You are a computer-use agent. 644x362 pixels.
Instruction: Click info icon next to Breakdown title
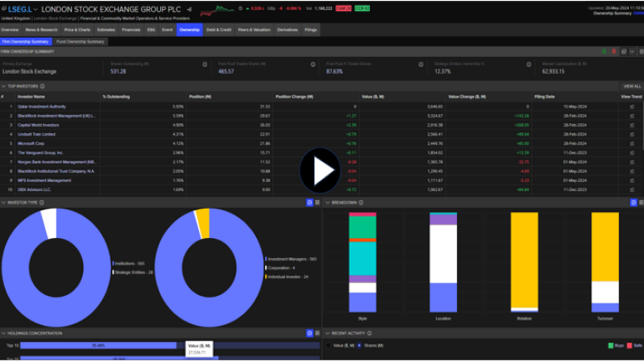tap(362, 203)
